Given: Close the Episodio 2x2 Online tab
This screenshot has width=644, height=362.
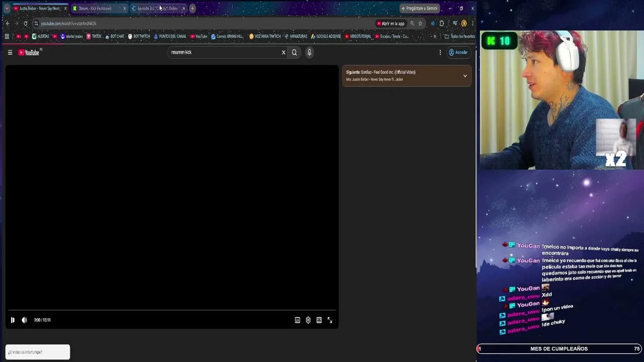Looking at the screenshot, I should click(184, 9).
